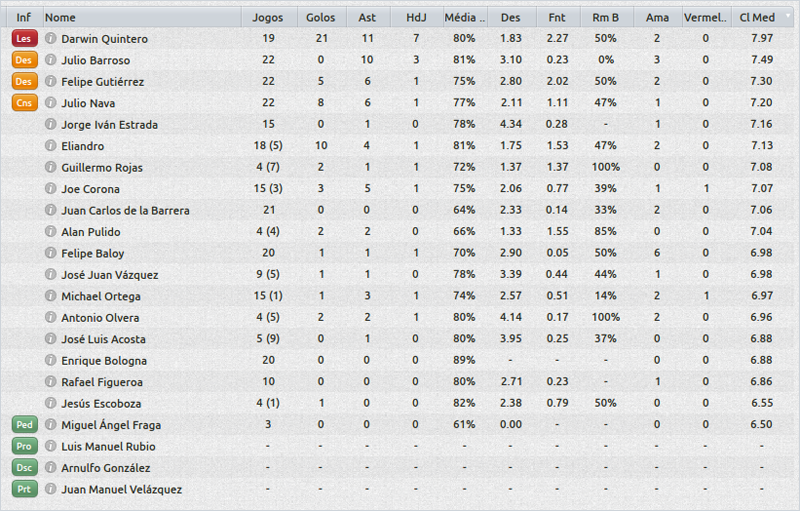Select Antonio Olvera's average rating cell 6.96
Image resolution: width=800 pixels, height=511 pixels.
(760, 317)
